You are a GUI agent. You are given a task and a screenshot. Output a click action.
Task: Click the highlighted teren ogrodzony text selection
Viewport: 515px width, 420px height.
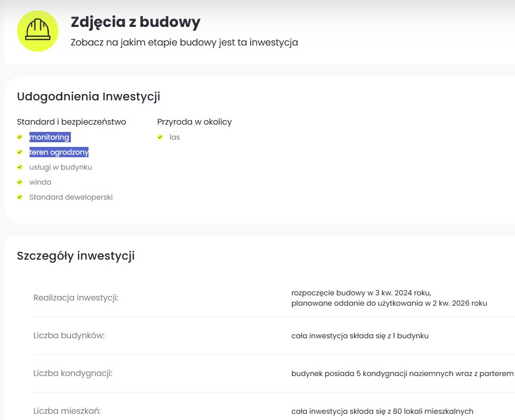point(58,152)
